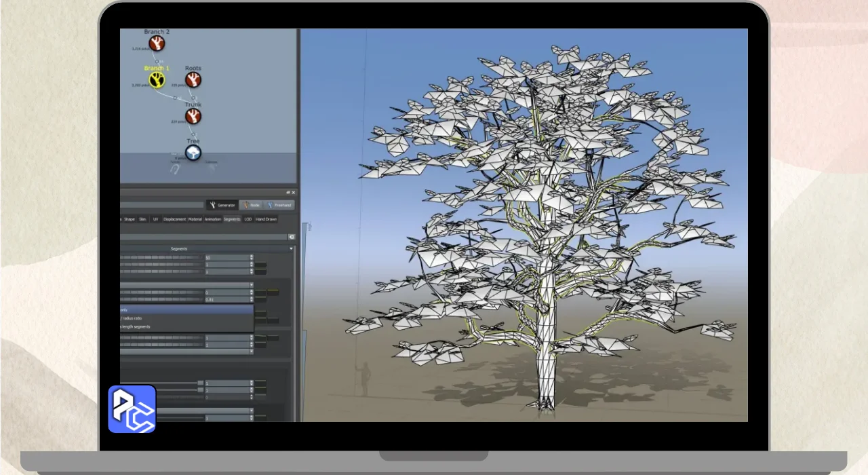Image resolution: width=868 pixels, height=475 pixels.
Task: Select the yellow Branch 1 node
Action: point(157,81)
